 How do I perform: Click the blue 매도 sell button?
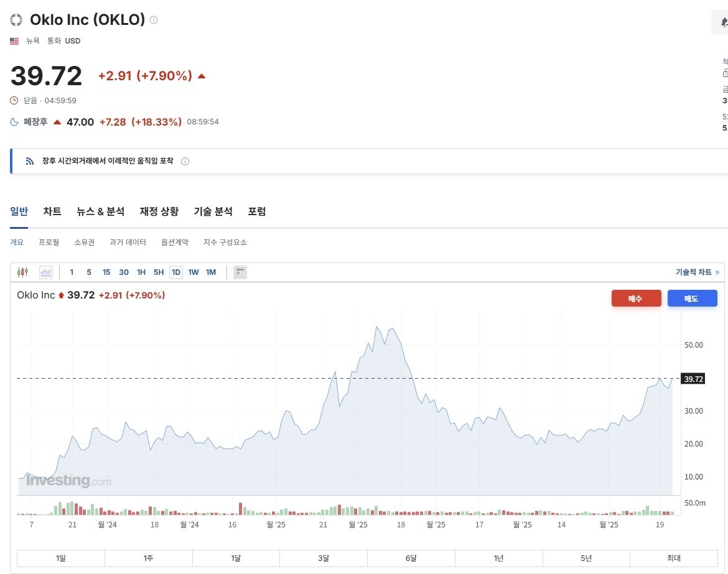(x=693, y=299)
